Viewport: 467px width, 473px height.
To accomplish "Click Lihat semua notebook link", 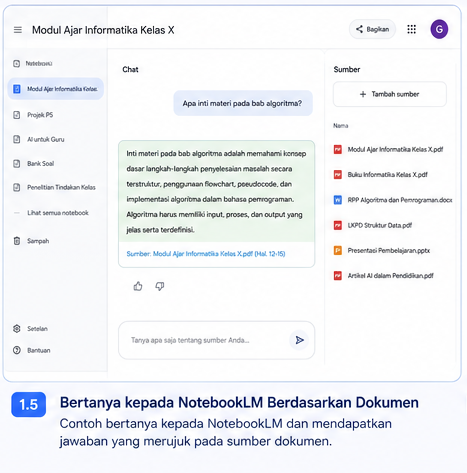I will (58, 213).
